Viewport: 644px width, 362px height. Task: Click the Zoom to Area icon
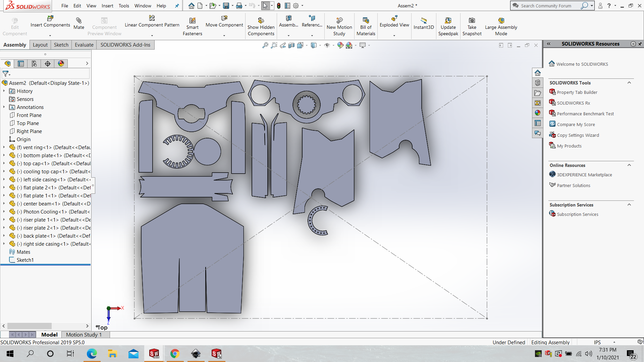(x=274, y=45)
